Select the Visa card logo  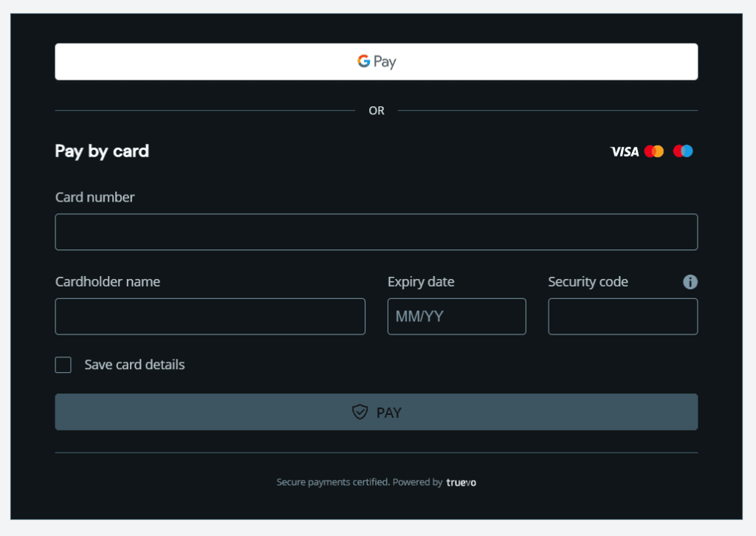pos(624,151)
